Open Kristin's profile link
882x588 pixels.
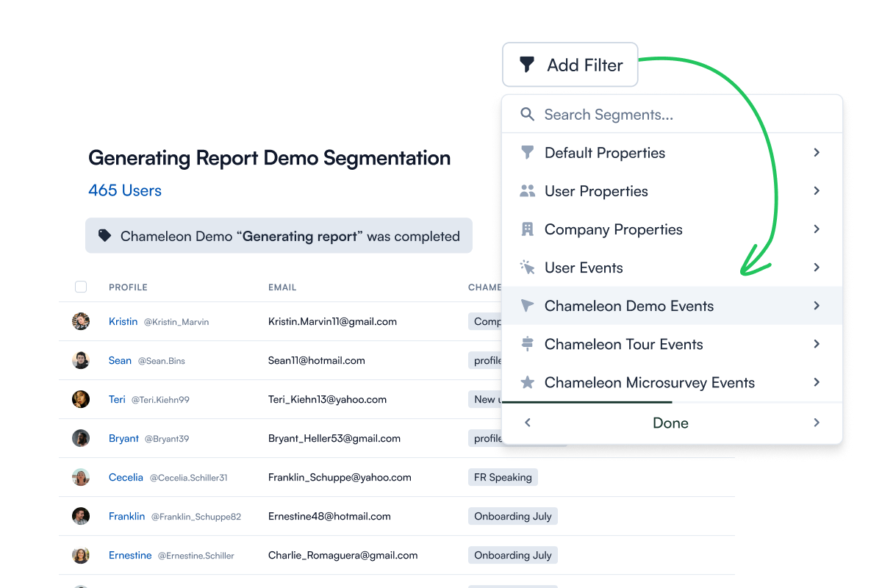click(x=123, y=321)
